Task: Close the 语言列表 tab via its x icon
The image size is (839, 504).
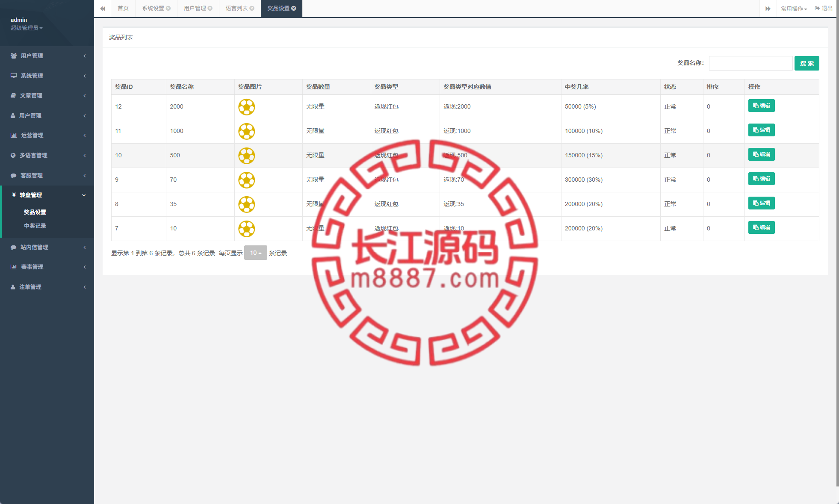Action: click(x=252, y=9)
